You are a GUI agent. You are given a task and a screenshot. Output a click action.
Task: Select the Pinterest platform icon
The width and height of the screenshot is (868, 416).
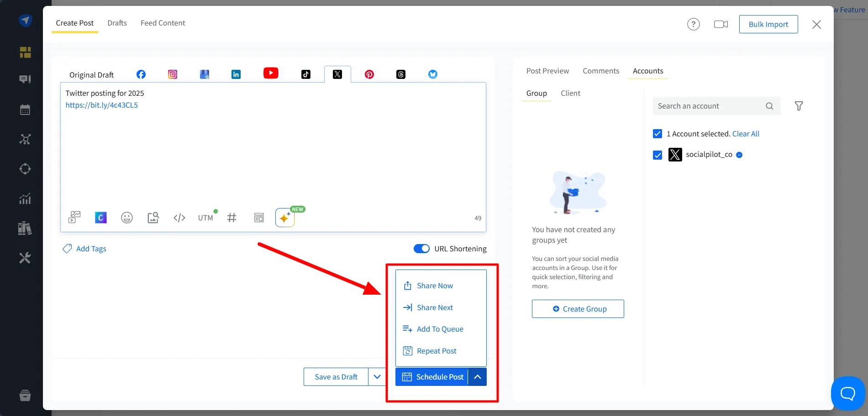[369, 74]
